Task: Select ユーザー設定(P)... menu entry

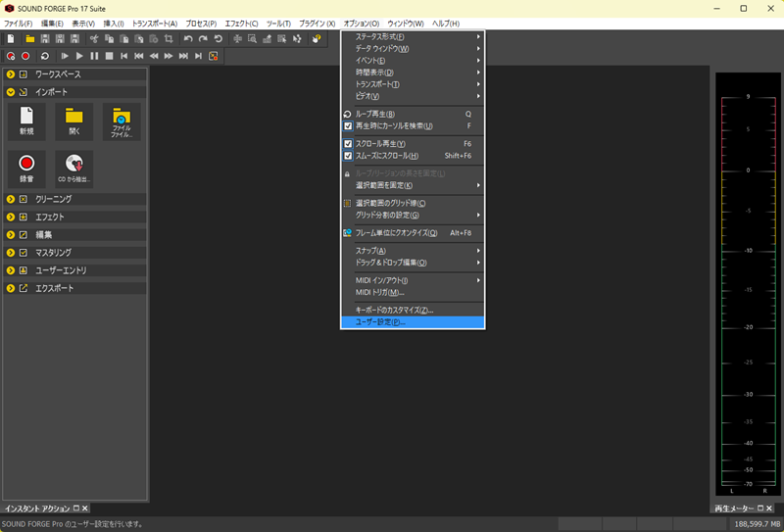Action: coord(413,322)
